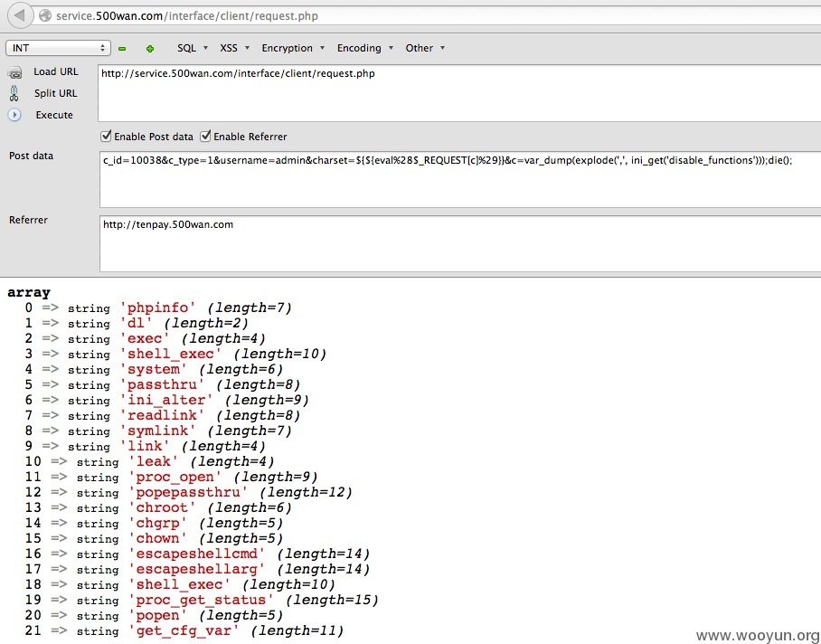Click the globe site icon in address bar
Image resolution: width=821 pixels, height=644 pixels.
45,15
